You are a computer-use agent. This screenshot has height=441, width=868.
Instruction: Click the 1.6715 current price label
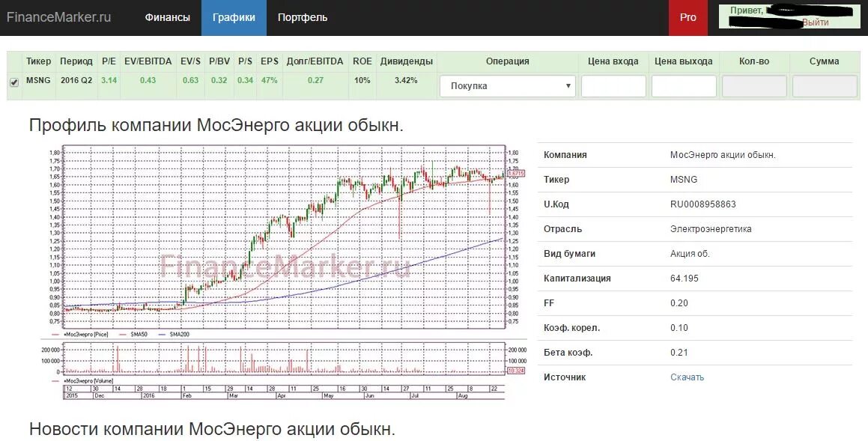516,173
